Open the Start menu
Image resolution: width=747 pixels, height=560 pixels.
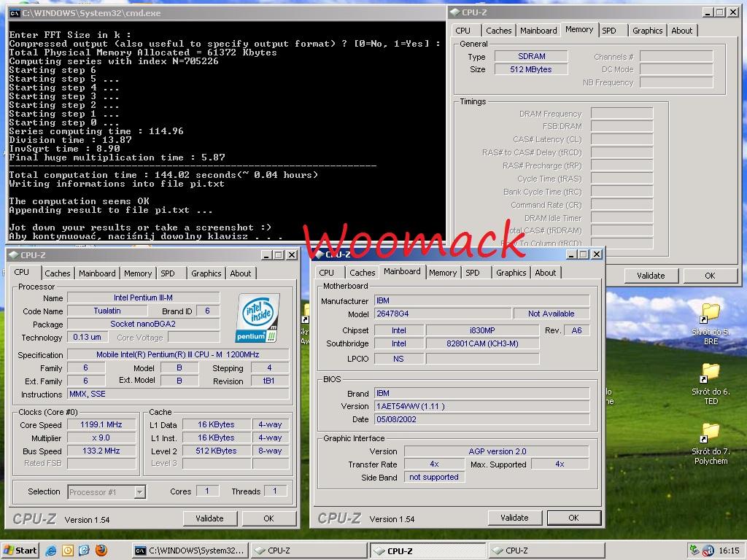coord(20,551)
